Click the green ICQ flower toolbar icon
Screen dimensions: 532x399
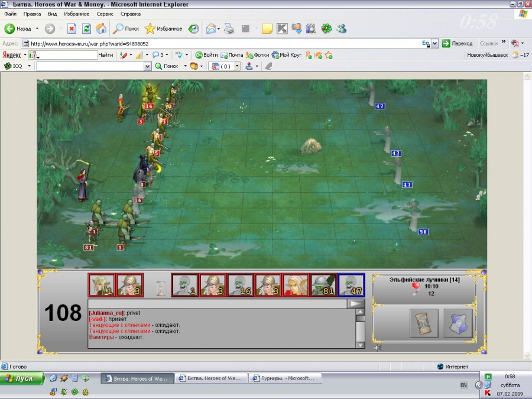point(326,29)
